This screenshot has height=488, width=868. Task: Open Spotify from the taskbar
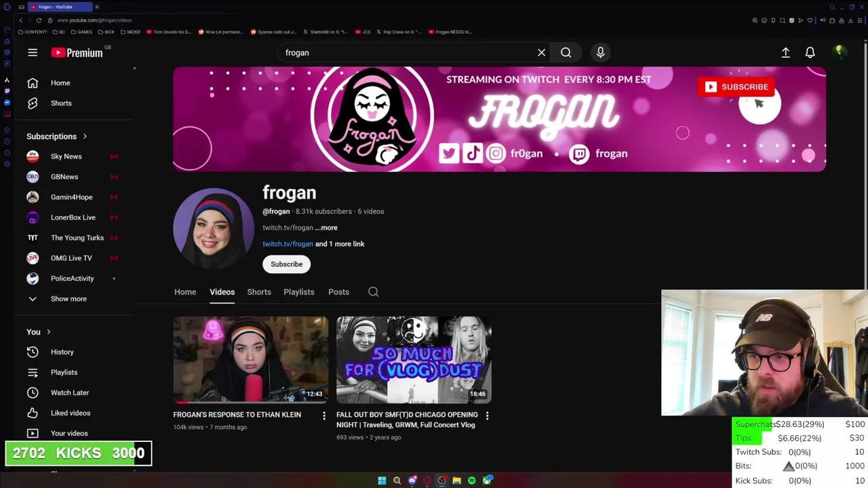[471, 481]
